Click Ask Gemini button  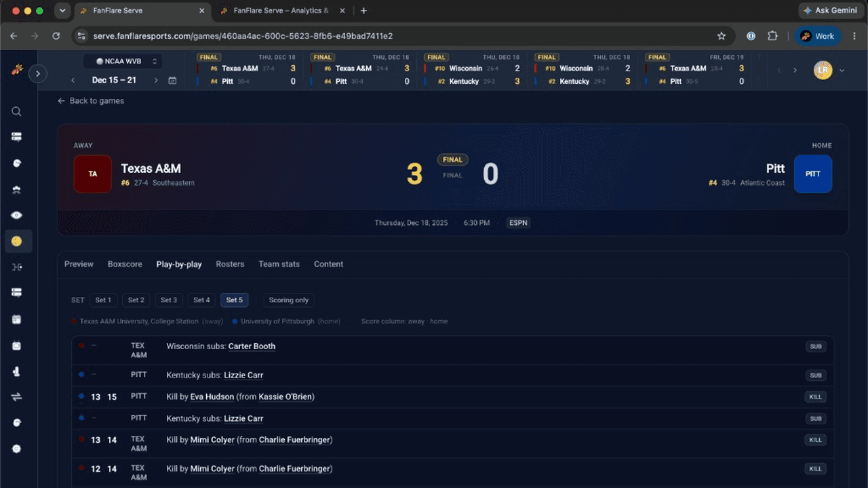tap(832, 10)
